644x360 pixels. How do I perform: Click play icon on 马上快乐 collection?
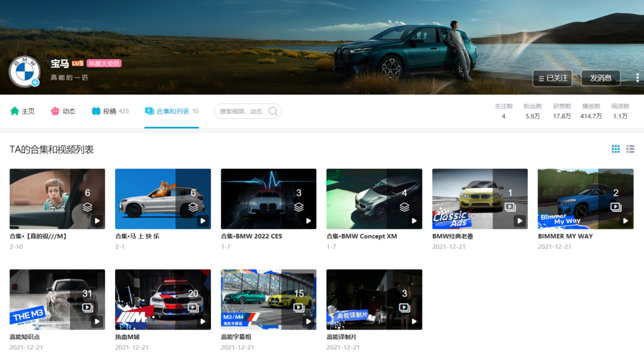click(203, 221)
